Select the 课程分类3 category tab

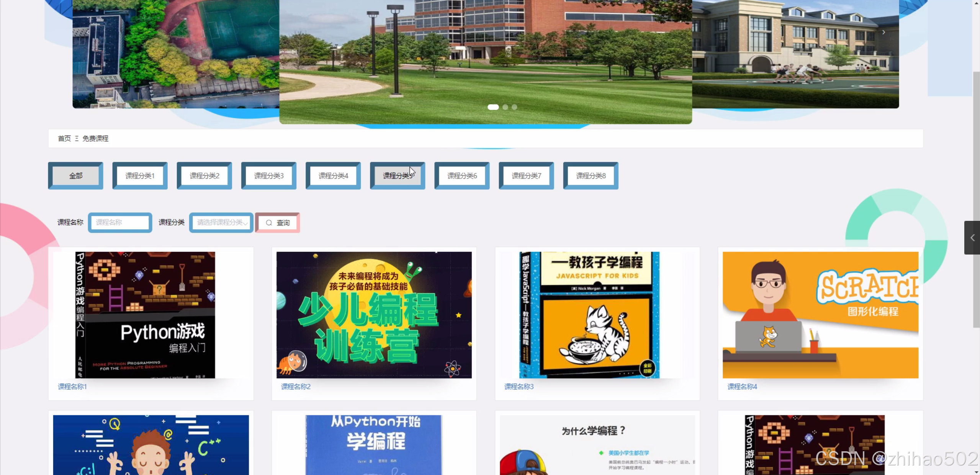[268, 176]
